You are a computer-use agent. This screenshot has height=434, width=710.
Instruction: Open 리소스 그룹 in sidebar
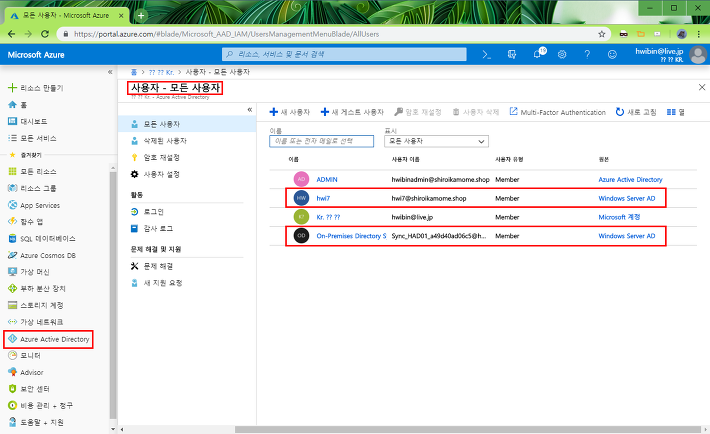coord(33,188)
